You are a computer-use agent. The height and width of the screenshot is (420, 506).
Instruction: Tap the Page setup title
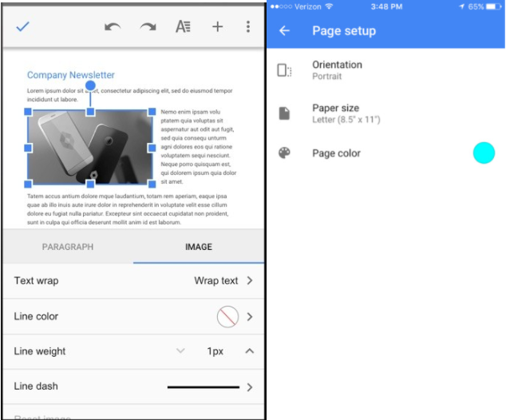tap(344, 30)
